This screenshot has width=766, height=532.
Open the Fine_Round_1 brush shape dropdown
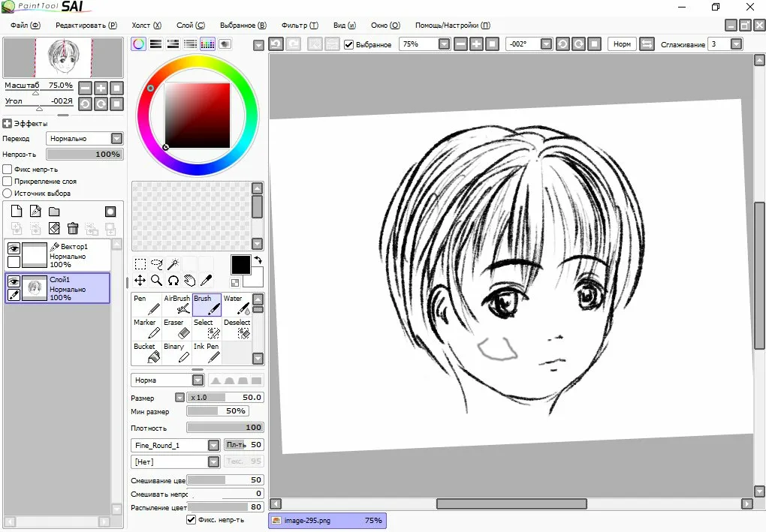click(213, 445)
